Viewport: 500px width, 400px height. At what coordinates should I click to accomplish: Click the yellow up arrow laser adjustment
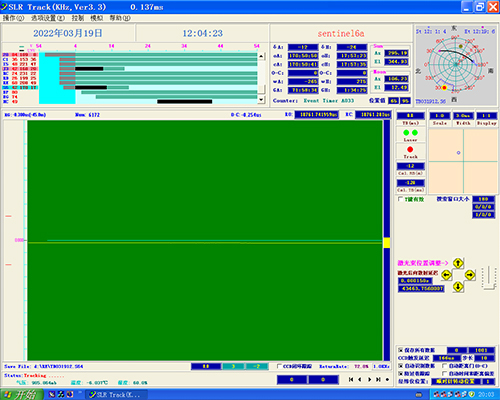(x=458, y=263)
